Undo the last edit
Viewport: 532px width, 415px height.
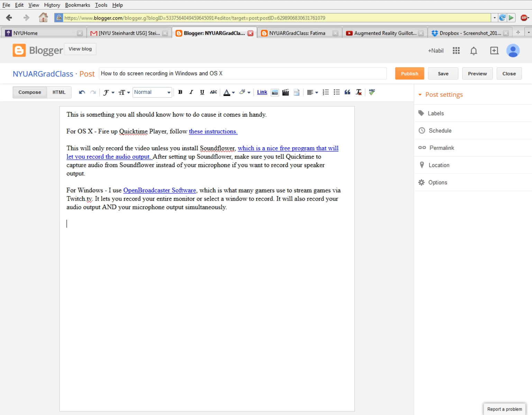(82, 92)
